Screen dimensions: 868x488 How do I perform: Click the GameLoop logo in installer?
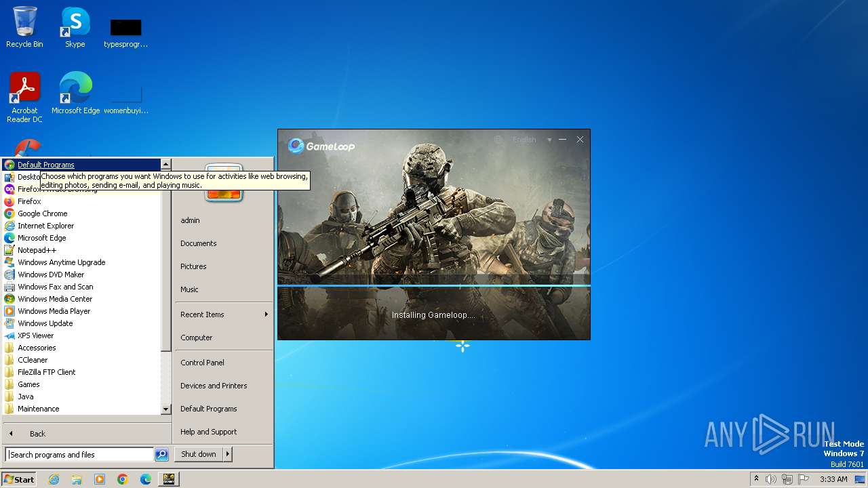tap(321, 146)
